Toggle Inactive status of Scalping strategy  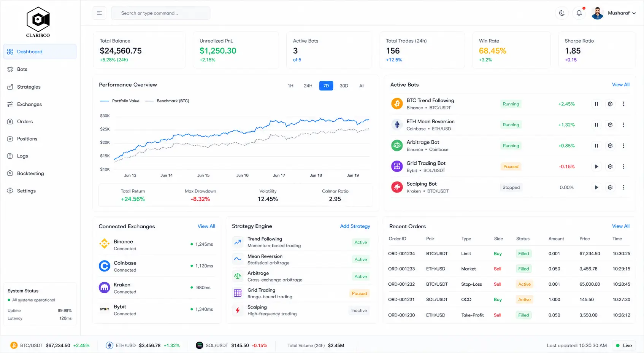(x=359, y=310)
